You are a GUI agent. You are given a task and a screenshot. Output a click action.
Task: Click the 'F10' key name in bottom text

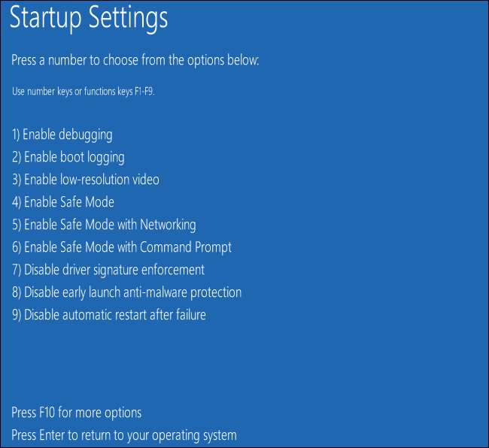point(53,413)
